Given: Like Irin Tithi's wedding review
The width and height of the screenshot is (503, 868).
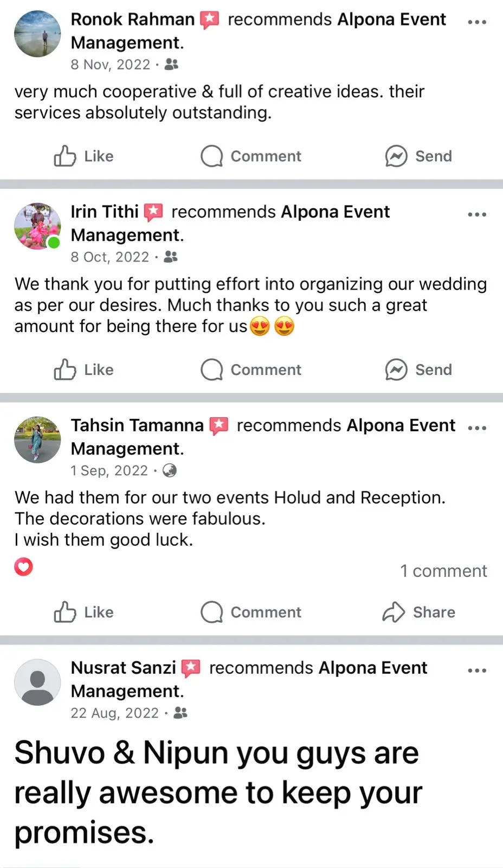Looking at the screenshot, I should 83,370.
